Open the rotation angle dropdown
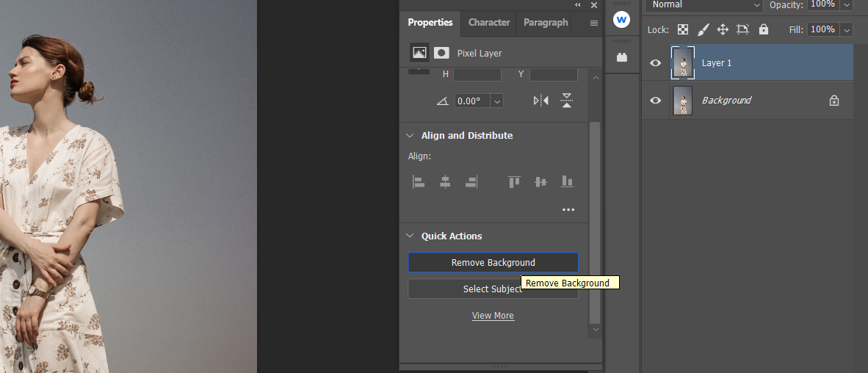 [497, 101]
